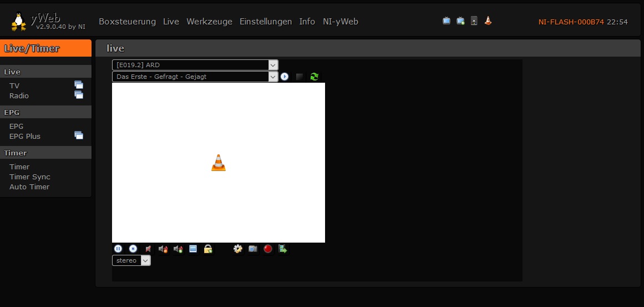Increase volume with speaker plus icon
Screen dimensions: 644x307
click(x=178, y=249)
